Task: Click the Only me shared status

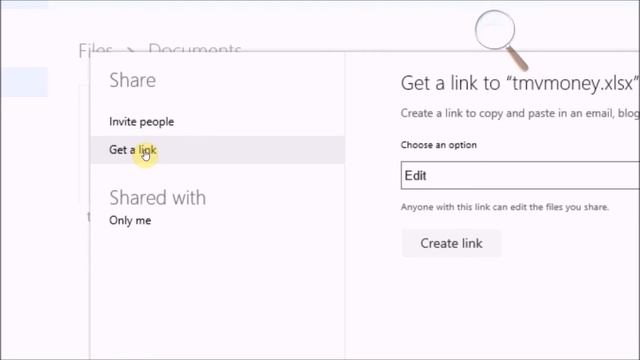Action: 130,220
